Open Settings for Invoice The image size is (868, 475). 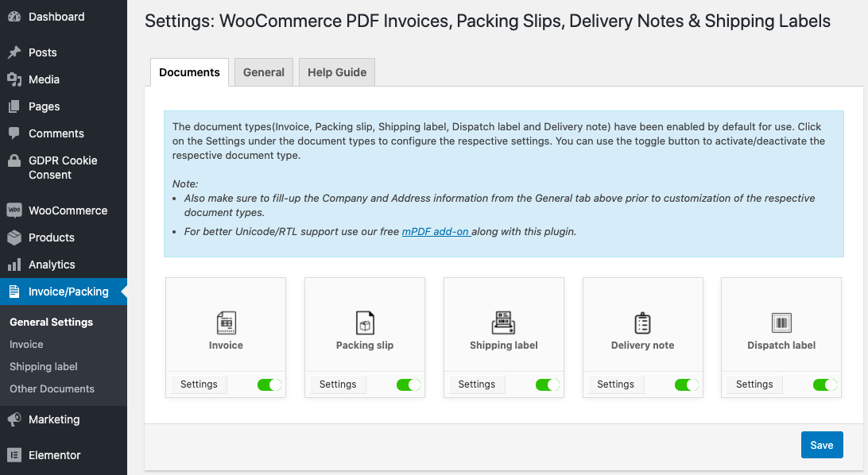click(x=199, y=384)
